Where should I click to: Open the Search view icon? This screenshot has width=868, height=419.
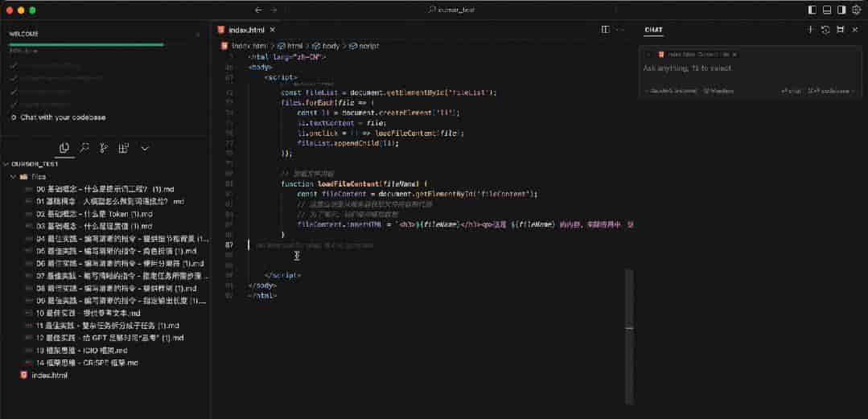84,148
